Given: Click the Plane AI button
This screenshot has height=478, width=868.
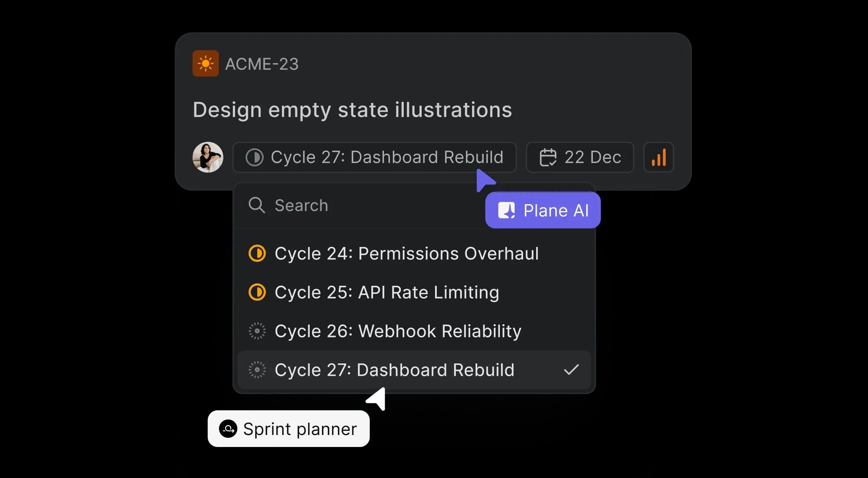Looking at the screenshot, I should coord(542,210).
